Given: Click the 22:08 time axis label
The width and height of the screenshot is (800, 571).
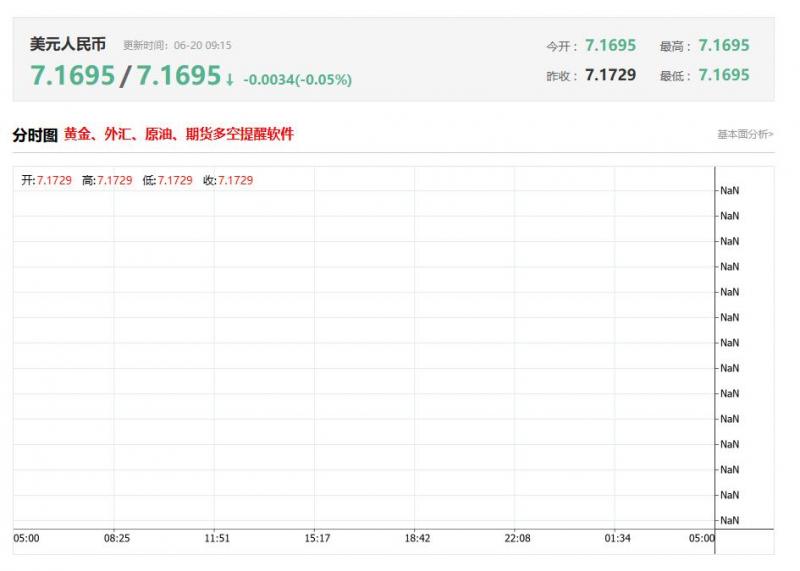Looking at the screenshot, I should 517,538.
